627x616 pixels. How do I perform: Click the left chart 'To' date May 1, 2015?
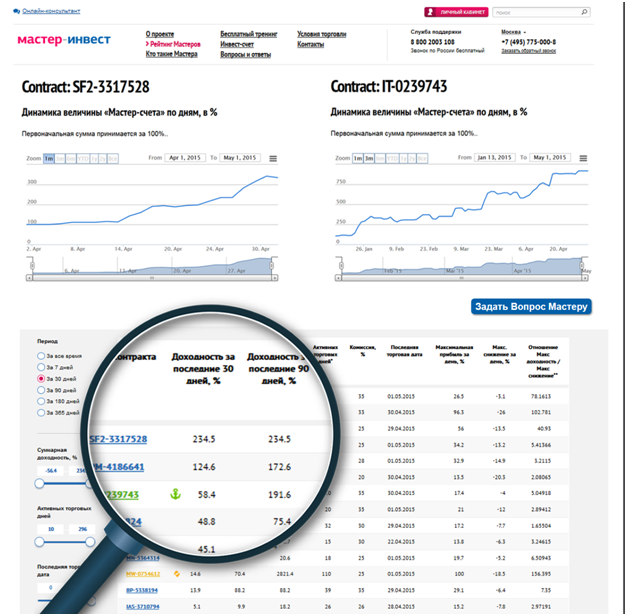tap(240, 158)
